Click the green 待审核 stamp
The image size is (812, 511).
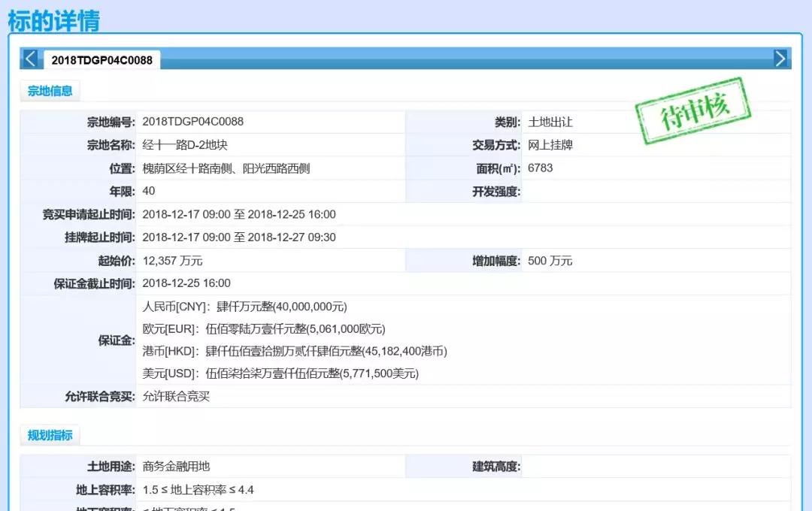pyautogui.click(x=694, y=110)
